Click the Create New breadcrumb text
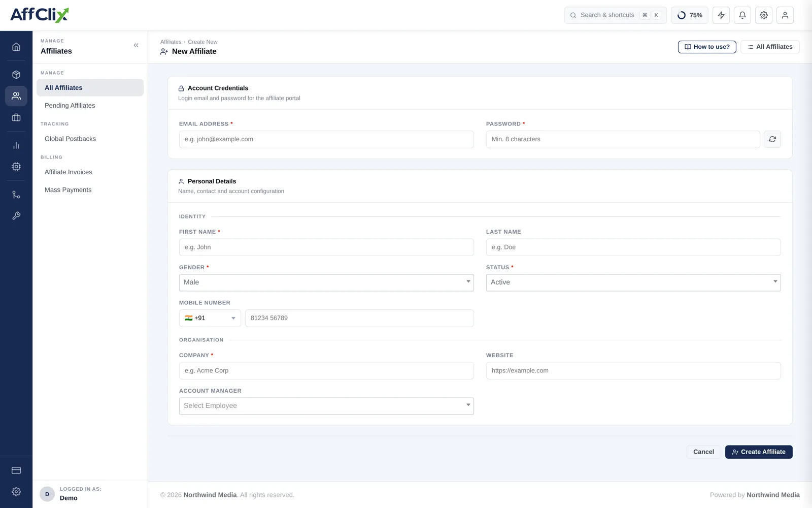Image resolution: width=812 pixels, height=508 pixels. coord(202,42)
